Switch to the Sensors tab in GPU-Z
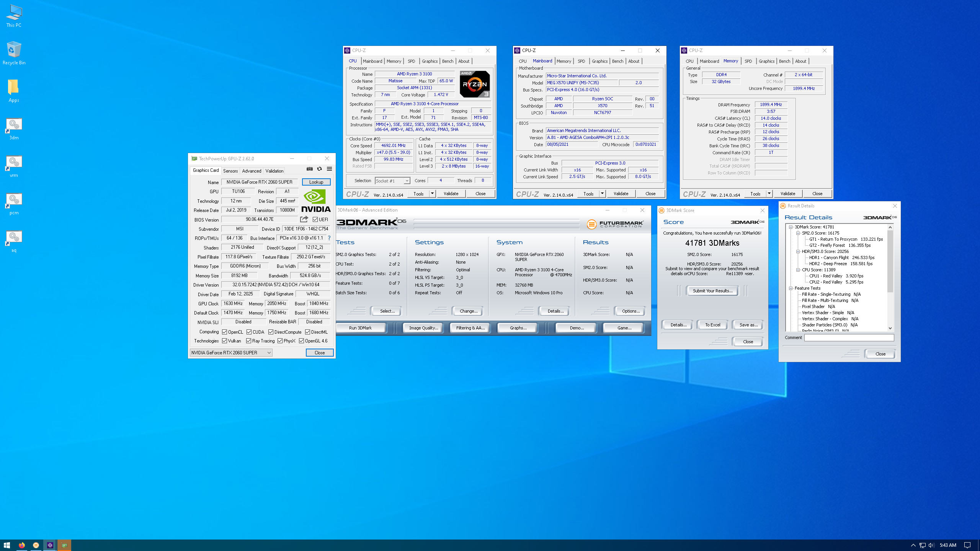 click(230, 171)
